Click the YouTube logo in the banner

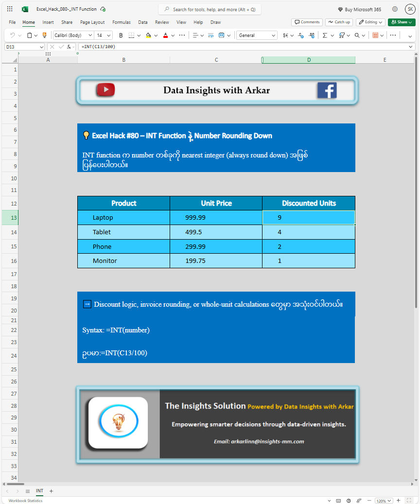pos(105,90)
